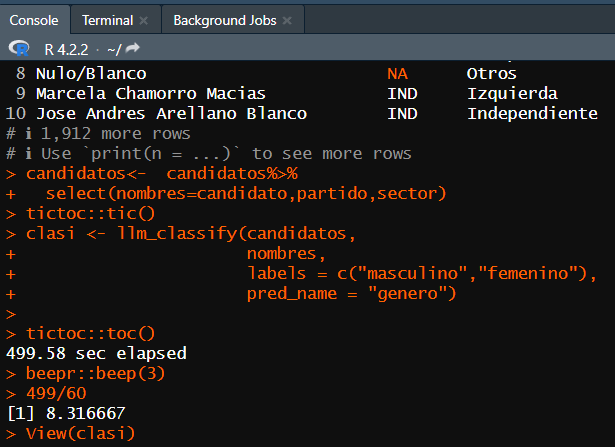Click 'Jose Andres Arellano Blanco' row
The width and height of the screenshot is (615, 447).
pyautogui.click(x=171, y=113)
